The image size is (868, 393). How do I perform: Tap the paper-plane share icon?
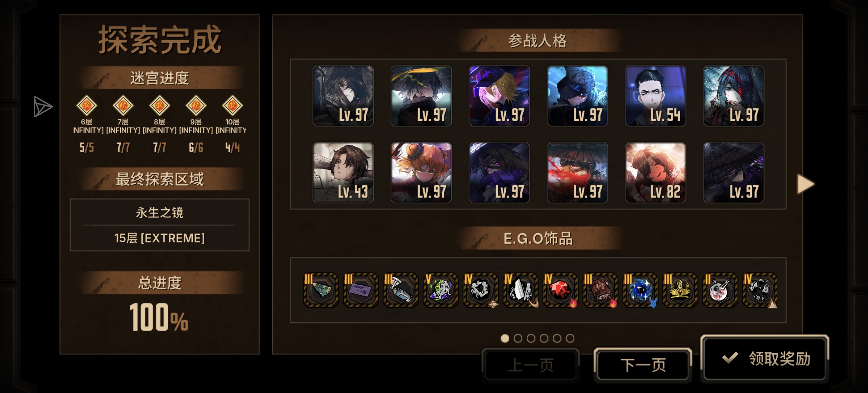point(43,107)
